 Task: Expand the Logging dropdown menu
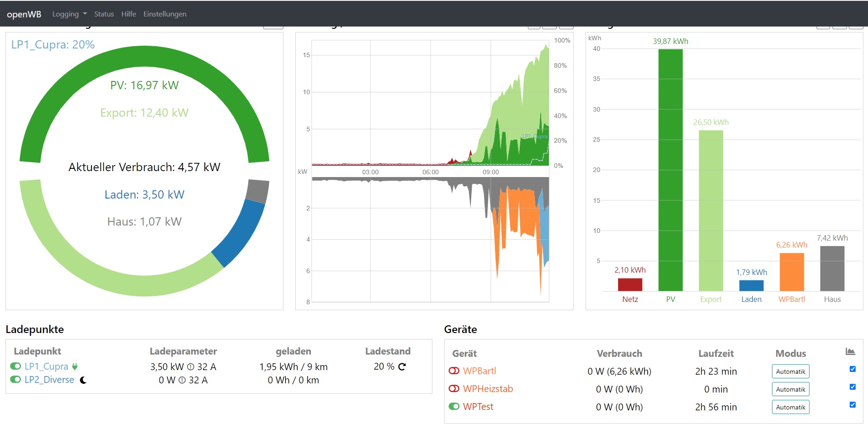point(69,14)
